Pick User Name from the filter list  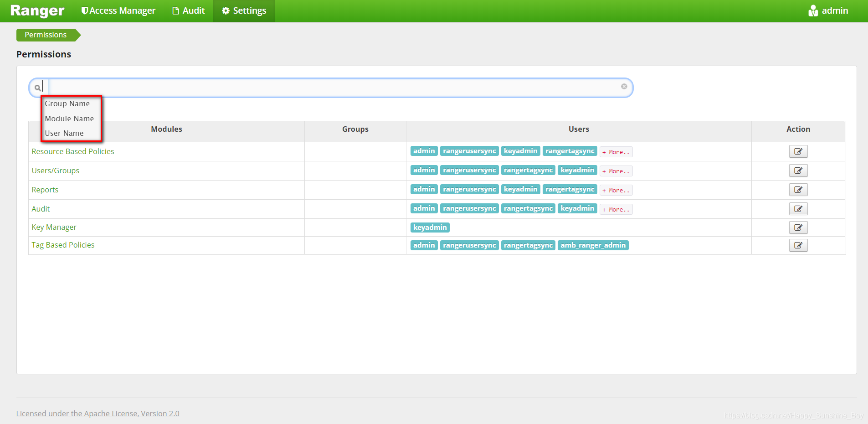[64, 133]
